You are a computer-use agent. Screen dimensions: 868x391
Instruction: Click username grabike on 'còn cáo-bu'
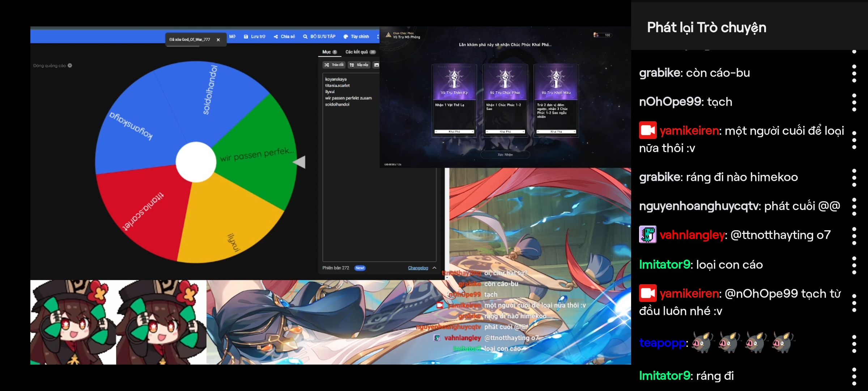coord(660,73)
